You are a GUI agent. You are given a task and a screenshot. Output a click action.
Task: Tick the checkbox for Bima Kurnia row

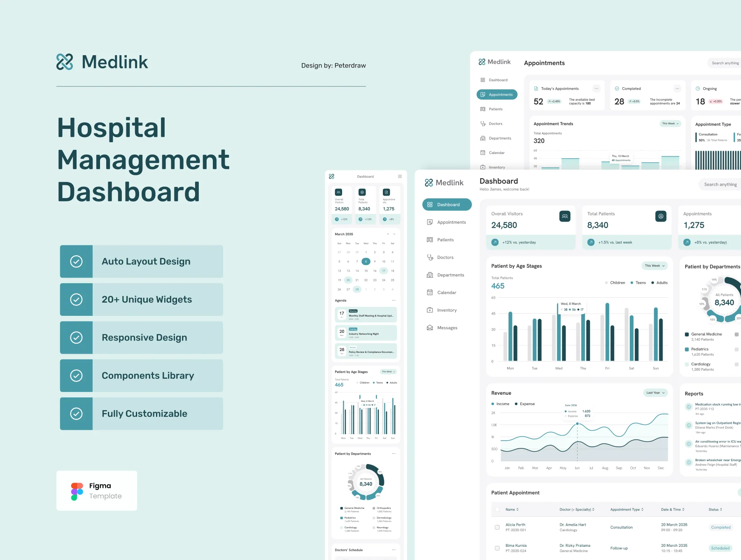(497, 548)
